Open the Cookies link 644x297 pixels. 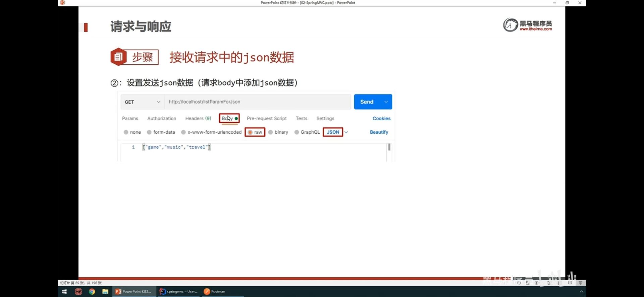(381, 118)
